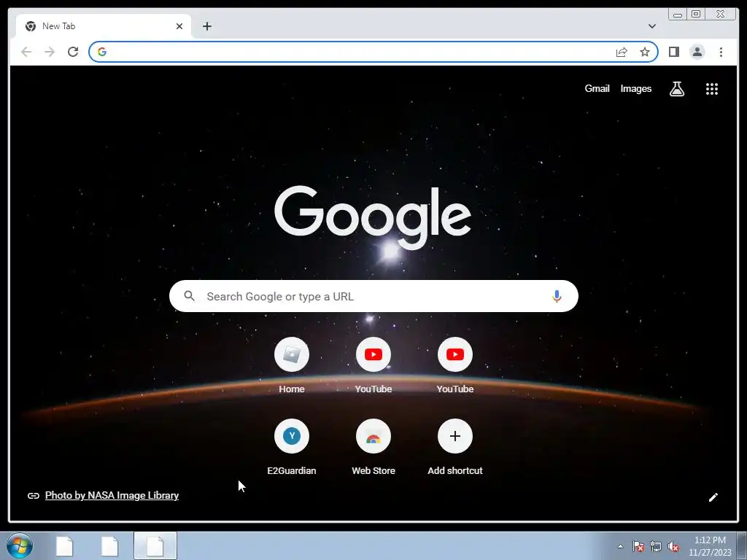Click the magnifier icon in search box
747x560 pixels.
[189, 296]
